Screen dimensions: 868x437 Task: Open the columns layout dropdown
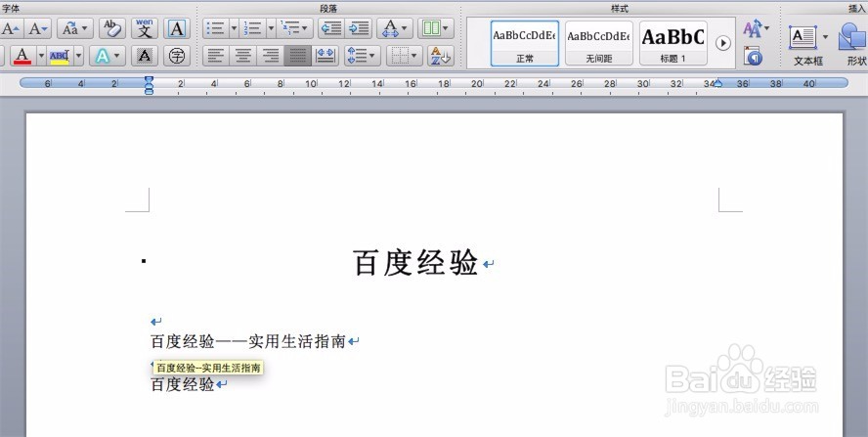(x=436, y=28)
